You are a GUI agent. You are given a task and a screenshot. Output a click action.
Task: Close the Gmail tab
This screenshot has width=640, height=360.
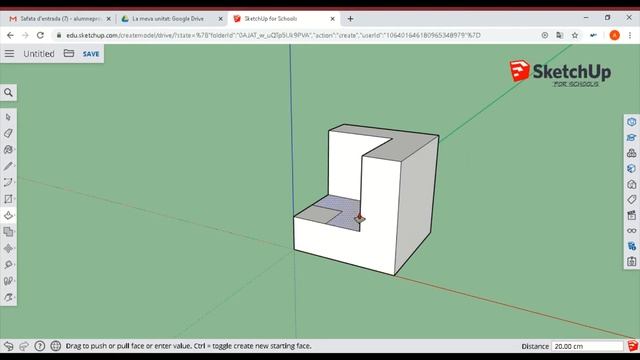pos(109,19)
